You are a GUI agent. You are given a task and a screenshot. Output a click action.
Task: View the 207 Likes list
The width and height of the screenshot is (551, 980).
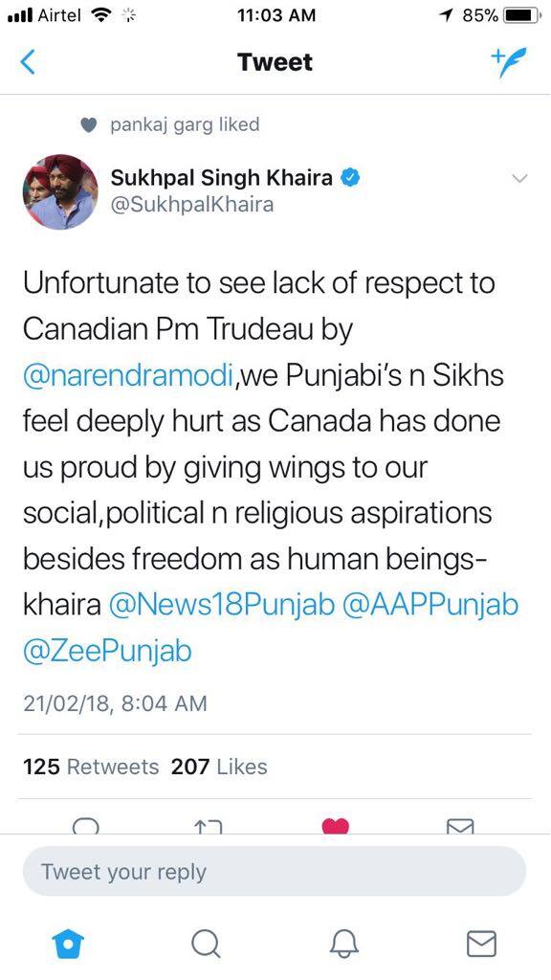coord(219,767)
